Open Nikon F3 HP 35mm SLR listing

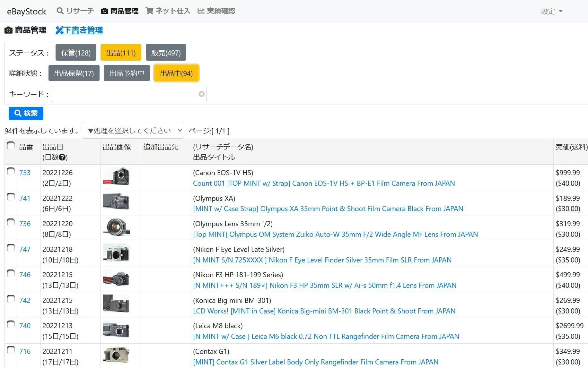(325, 285)
